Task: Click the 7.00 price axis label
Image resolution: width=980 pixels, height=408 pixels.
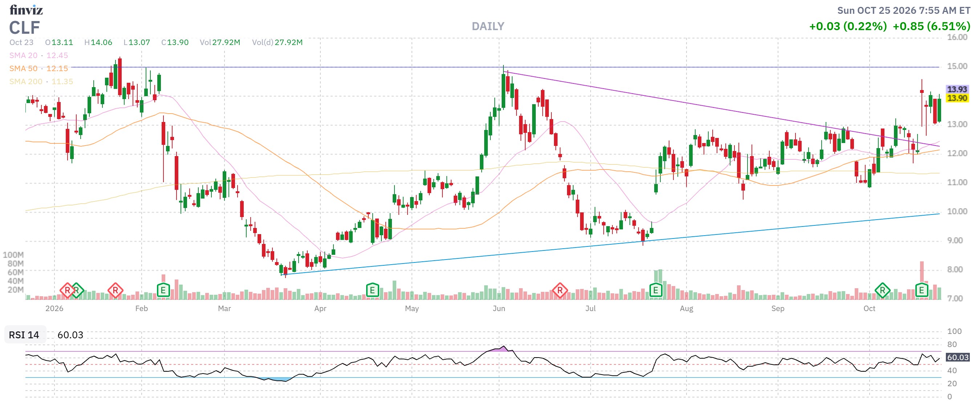Action: pyautogui.click(x=955, y=298)
